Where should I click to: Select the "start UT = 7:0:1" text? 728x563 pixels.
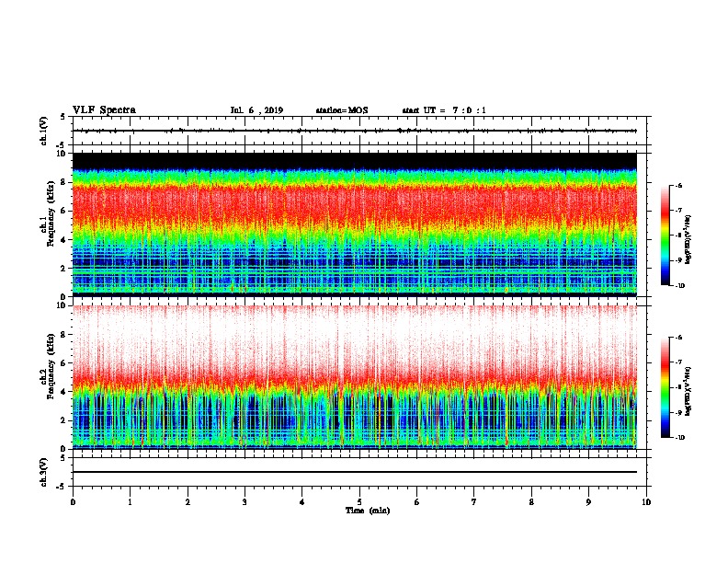444,110
